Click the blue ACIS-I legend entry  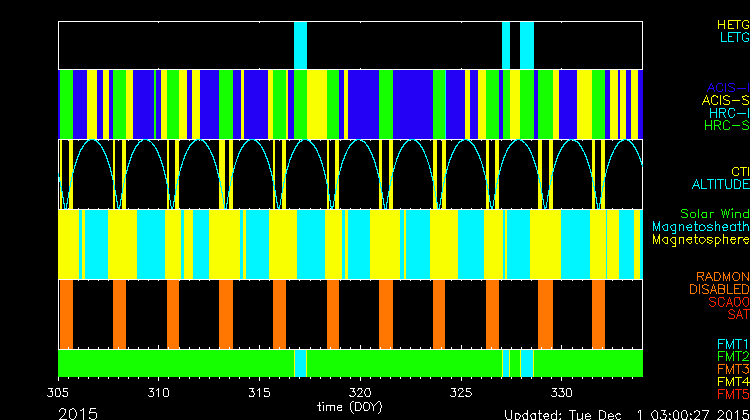[727, 88]
